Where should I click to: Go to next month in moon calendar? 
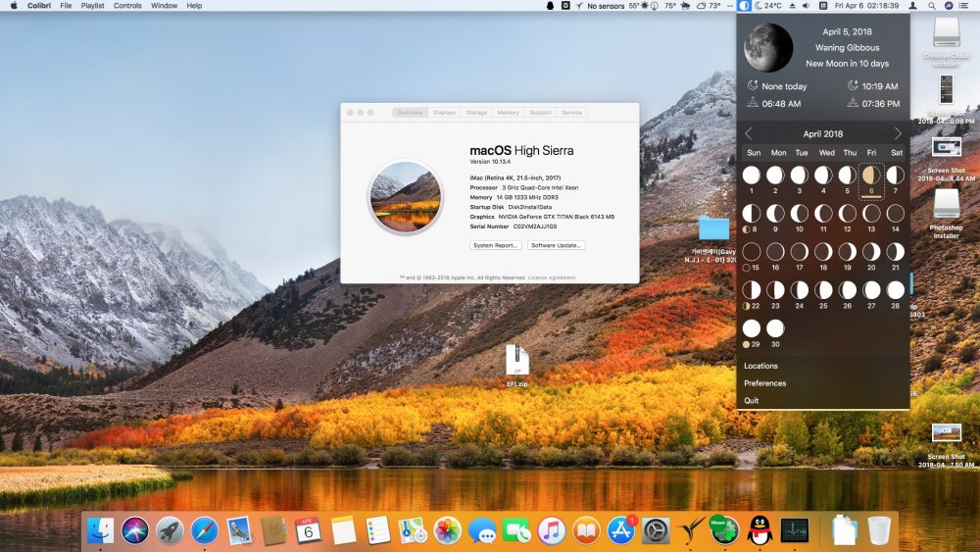[x=898, y=133]
